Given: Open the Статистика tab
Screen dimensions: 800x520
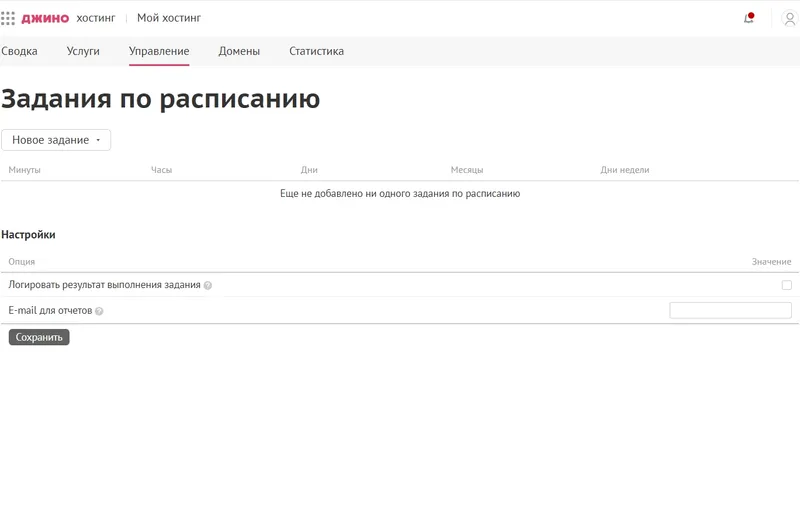Looking at the screenshot, I should click(x=316, y=51).
